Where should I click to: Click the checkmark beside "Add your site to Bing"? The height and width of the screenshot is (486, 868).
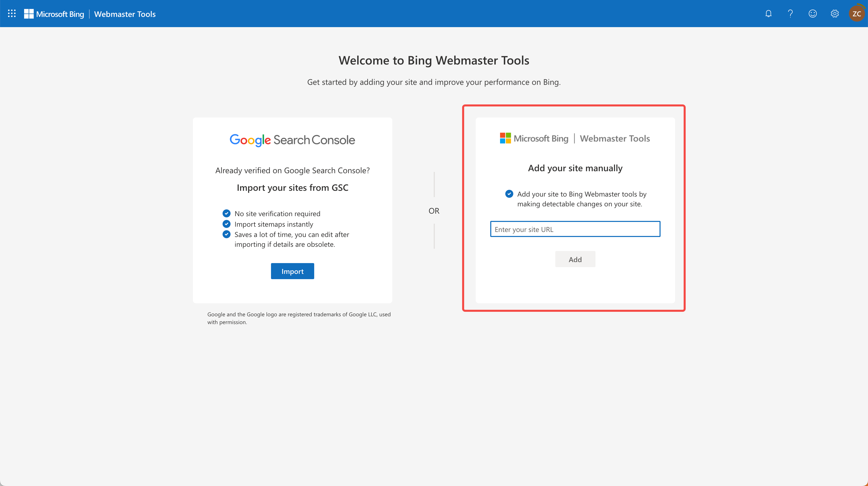pyautogui.click(x=509, y=194)
